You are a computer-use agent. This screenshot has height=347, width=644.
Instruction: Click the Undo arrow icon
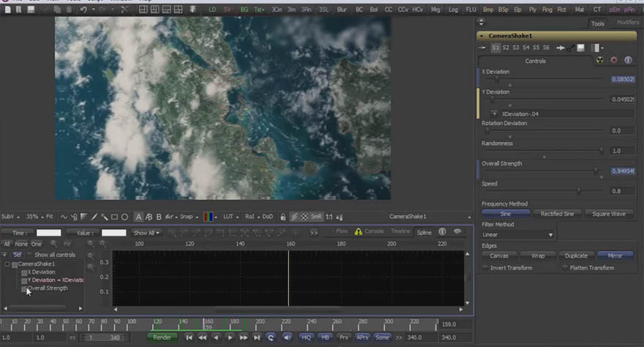(x=83, y=9)
